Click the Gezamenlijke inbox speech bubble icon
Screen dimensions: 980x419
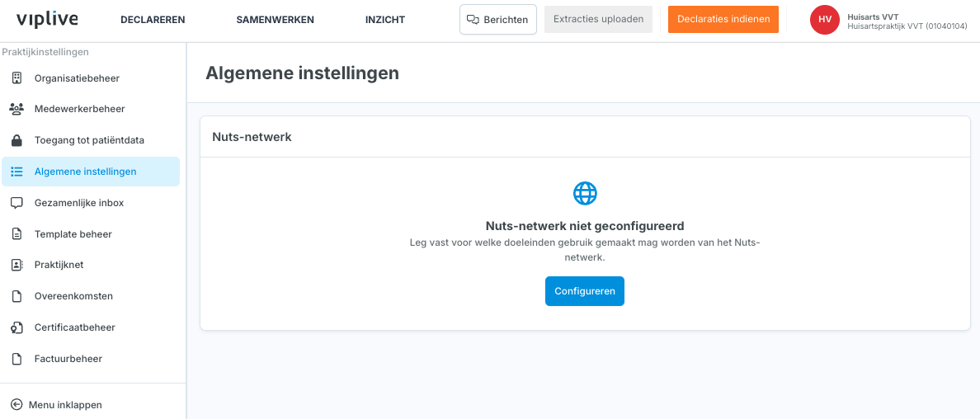coord(16,203)
